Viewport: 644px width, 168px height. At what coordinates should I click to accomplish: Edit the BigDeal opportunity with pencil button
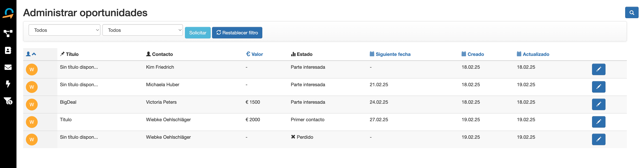pos(598,104)
